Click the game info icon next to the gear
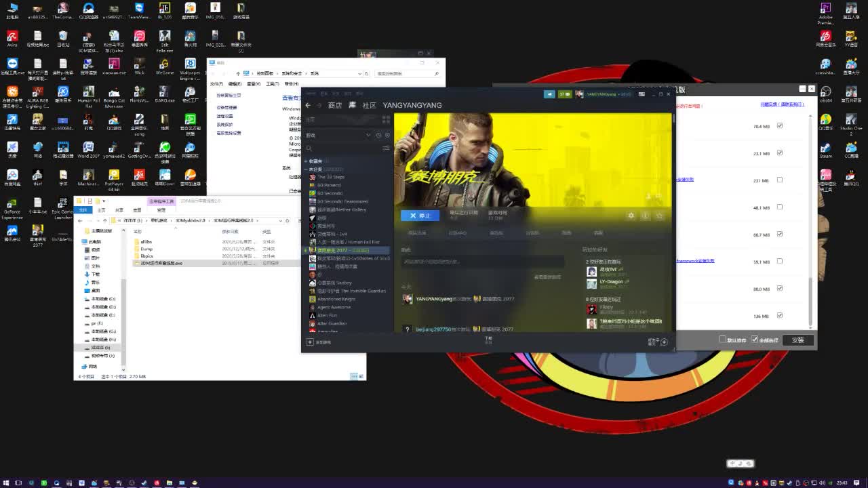This screenshot has height=488, width=868. pos(645,216)
